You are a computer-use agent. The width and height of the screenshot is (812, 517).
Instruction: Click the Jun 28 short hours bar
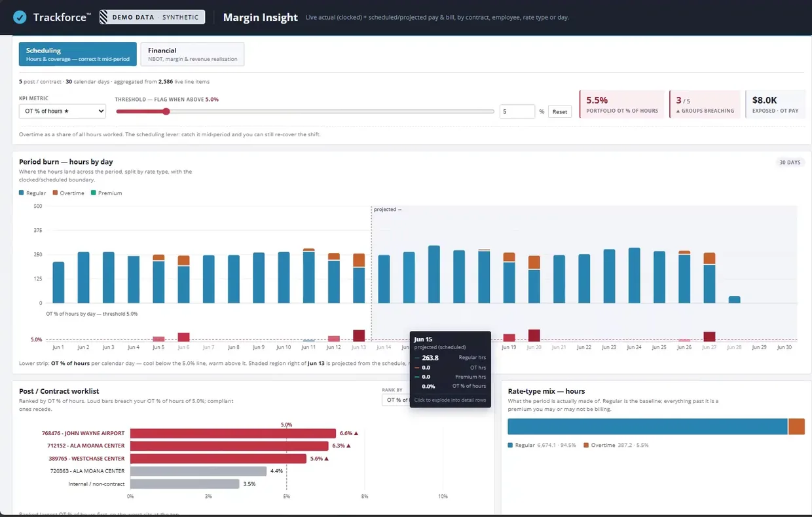point(735,299)
